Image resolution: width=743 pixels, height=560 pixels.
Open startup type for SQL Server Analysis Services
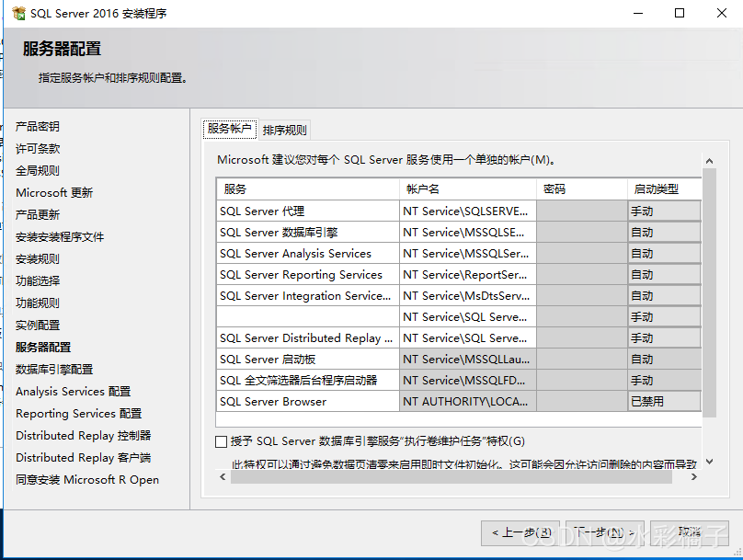click(x=664, y=254)
